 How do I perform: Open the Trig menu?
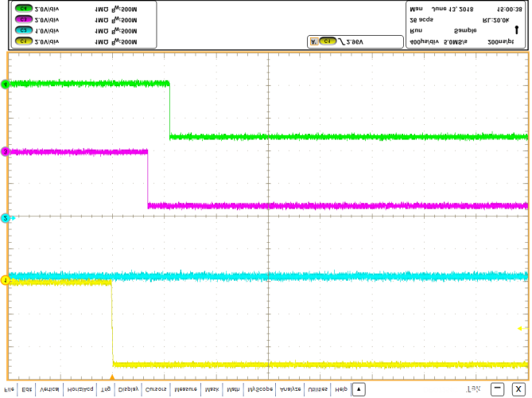(x=106, y=389)
